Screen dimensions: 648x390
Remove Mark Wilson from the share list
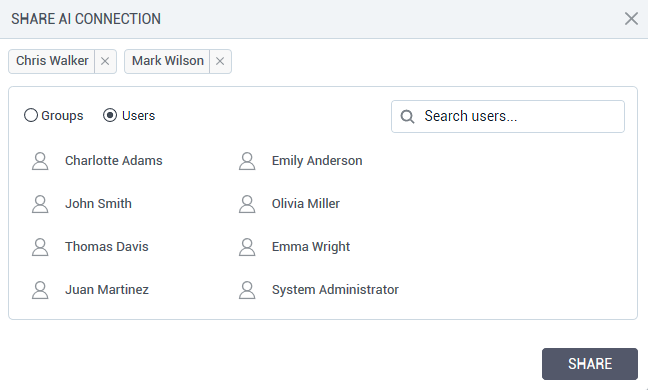[220, 62]
